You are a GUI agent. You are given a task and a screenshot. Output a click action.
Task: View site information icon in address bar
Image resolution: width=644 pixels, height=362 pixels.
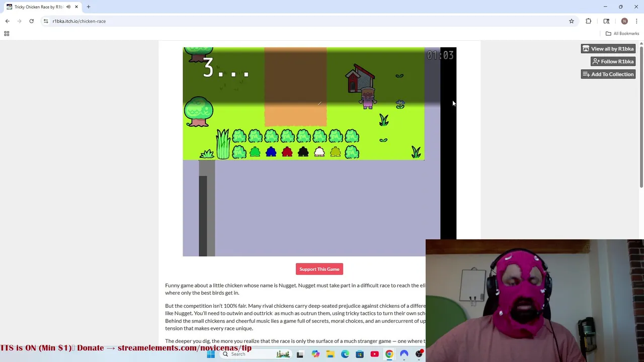[46, 21]
